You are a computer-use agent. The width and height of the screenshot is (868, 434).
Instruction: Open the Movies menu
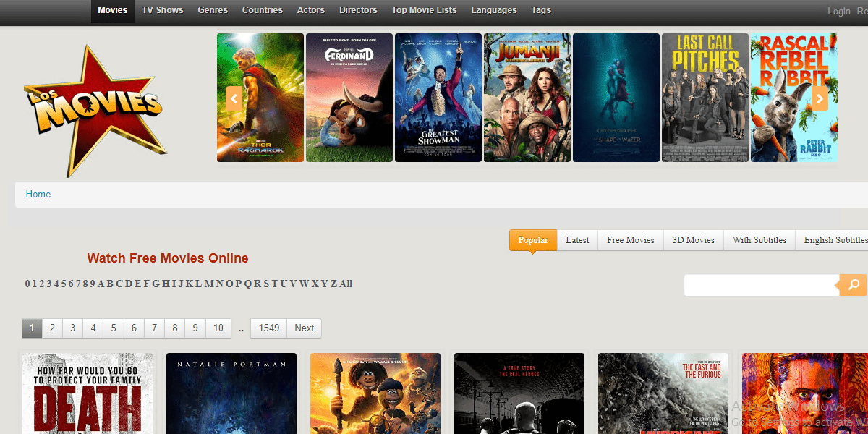pos(112,11)
